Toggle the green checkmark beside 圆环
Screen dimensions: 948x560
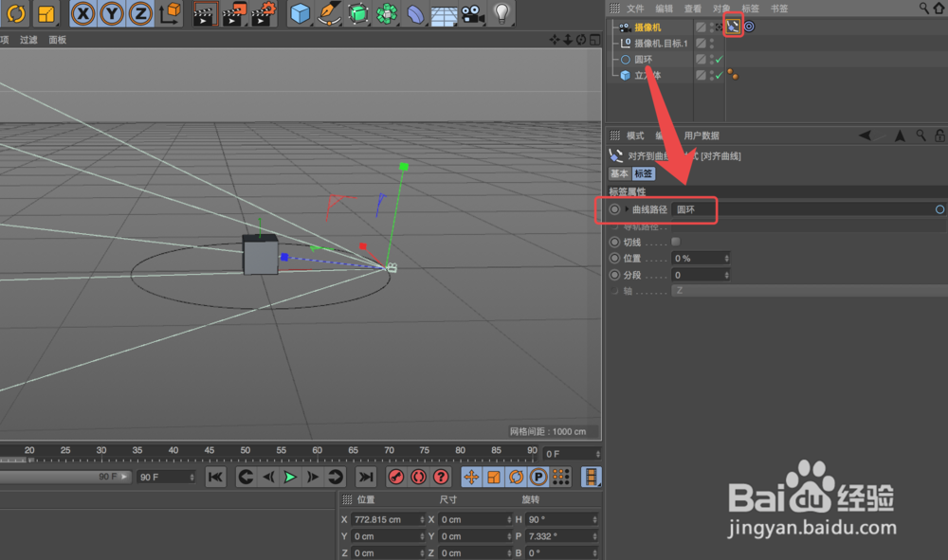click(719, 58)
